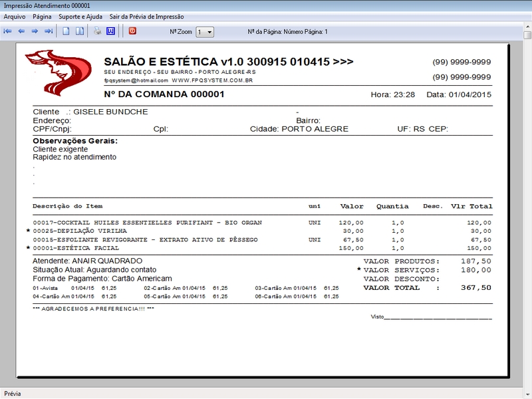Click the VALOR TOTAL amount 367,50
This screenshot has height=399, width=532.
[476, 288]
